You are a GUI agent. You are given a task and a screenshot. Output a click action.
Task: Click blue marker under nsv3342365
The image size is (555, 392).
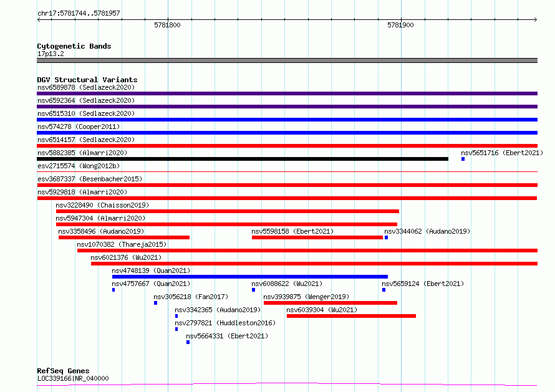coord(176,317)
